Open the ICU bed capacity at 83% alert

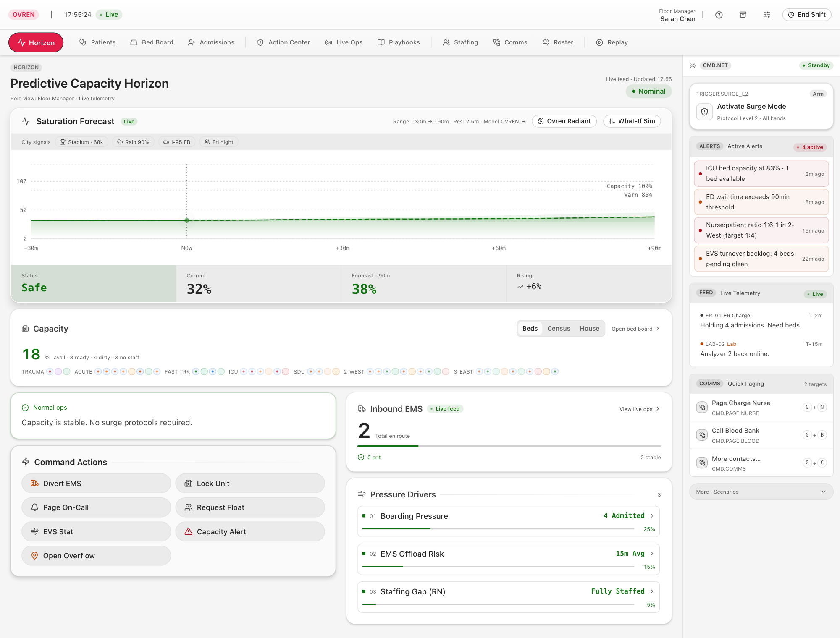[761, 173]
